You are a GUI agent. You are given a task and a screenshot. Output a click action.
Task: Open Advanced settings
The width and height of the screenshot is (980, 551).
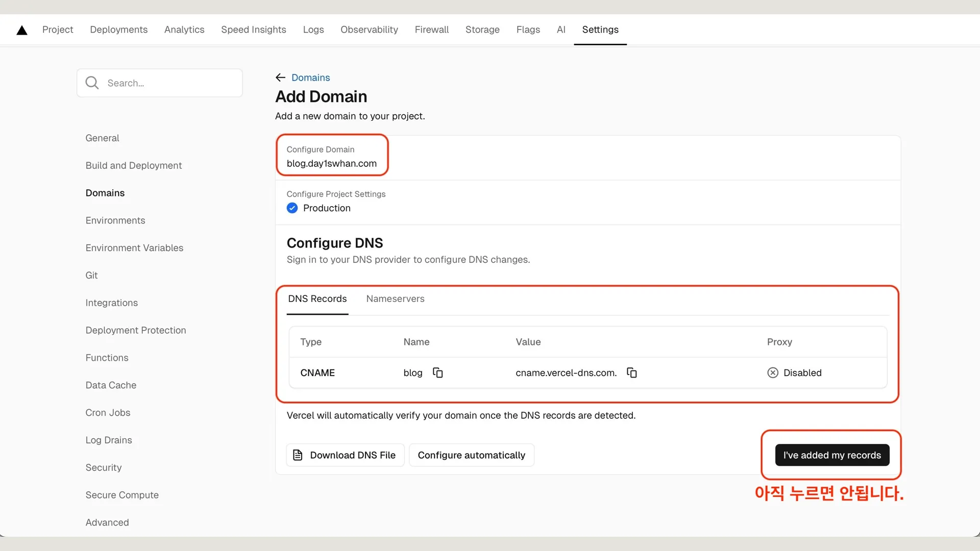107,522
